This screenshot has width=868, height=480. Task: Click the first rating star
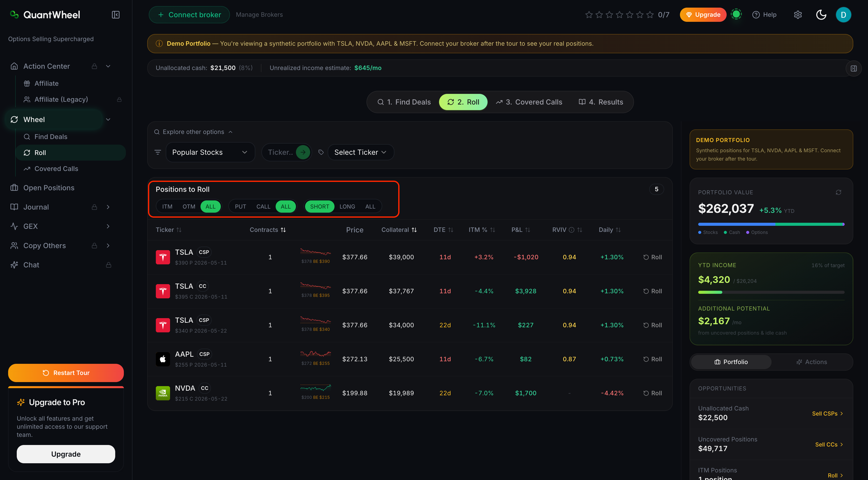point(589,15)
